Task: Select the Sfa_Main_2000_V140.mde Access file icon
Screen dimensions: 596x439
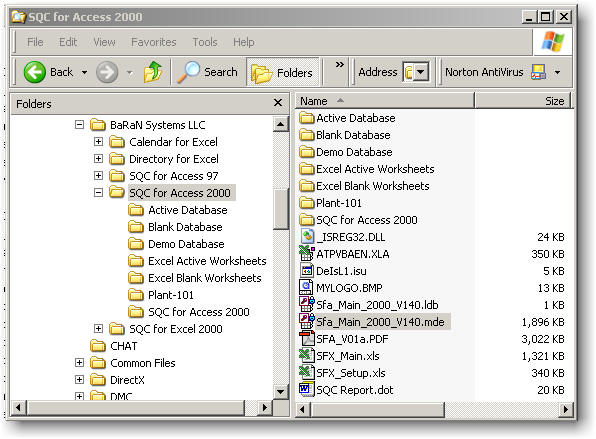Action: coord(306,322)
